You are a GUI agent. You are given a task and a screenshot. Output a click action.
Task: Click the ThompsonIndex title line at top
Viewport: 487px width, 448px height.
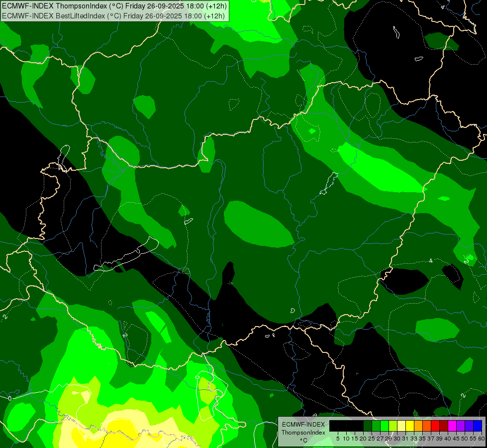tap(114, 6)
